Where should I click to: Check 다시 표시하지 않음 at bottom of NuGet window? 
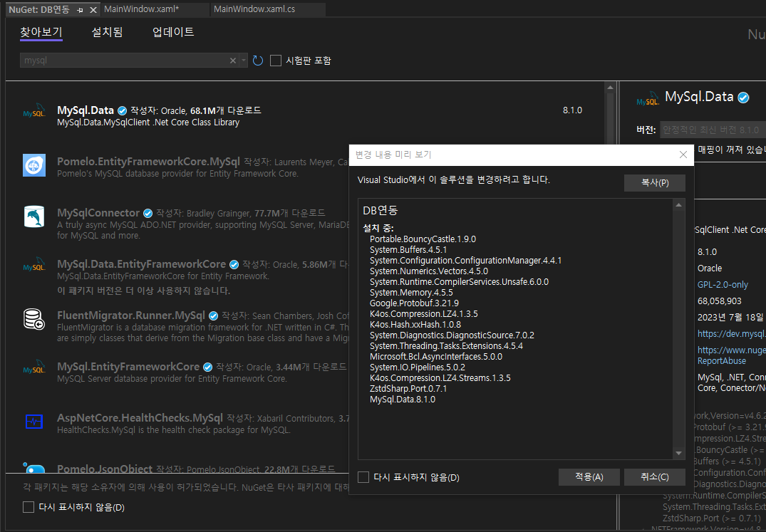click(x=29, y=507)
